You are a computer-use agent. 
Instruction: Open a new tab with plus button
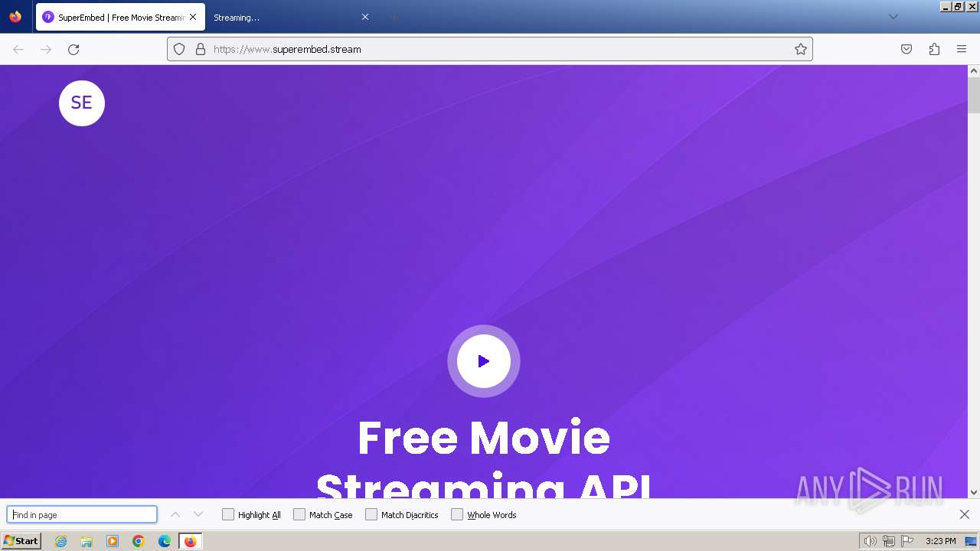pyautogui.click(x=394, y=17)
